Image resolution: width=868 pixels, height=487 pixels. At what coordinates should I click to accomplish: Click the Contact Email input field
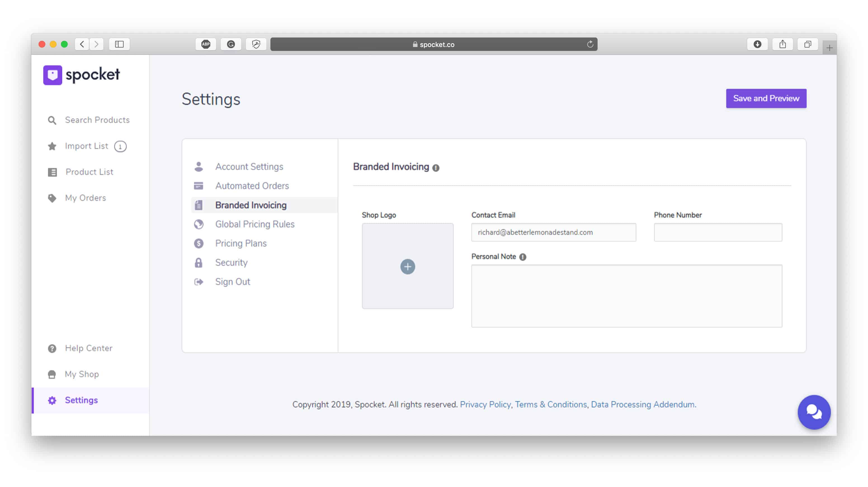(553, 232)
